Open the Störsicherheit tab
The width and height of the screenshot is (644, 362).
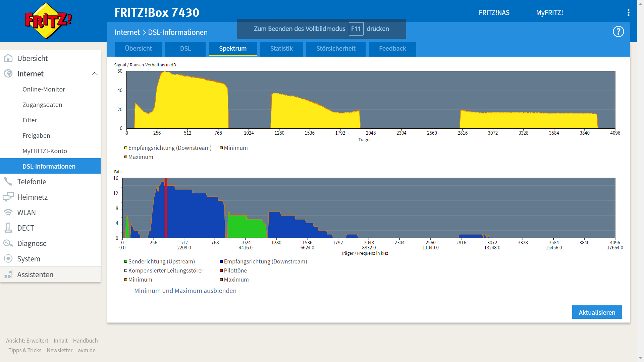(x=336, y=49)
